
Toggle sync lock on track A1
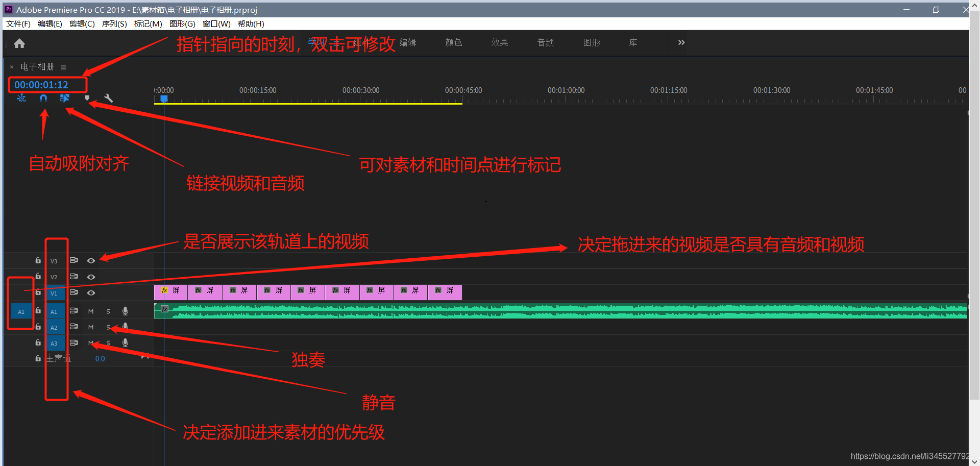point(74,310)
